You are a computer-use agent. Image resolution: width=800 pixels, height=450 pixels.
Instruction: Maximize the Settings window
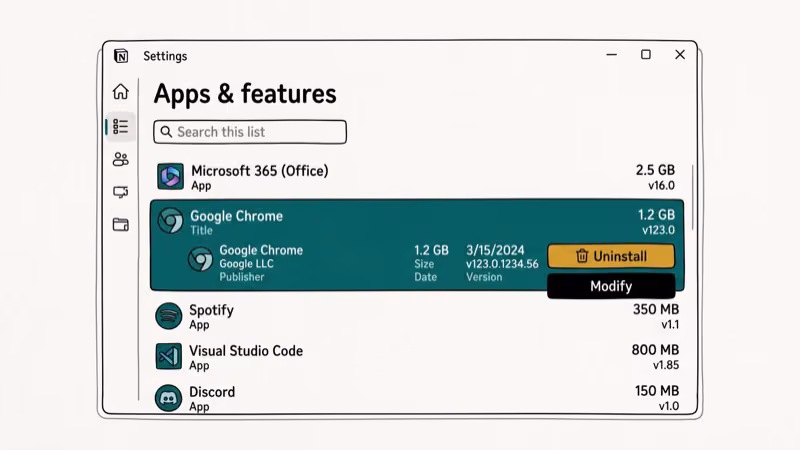[646, 55]
